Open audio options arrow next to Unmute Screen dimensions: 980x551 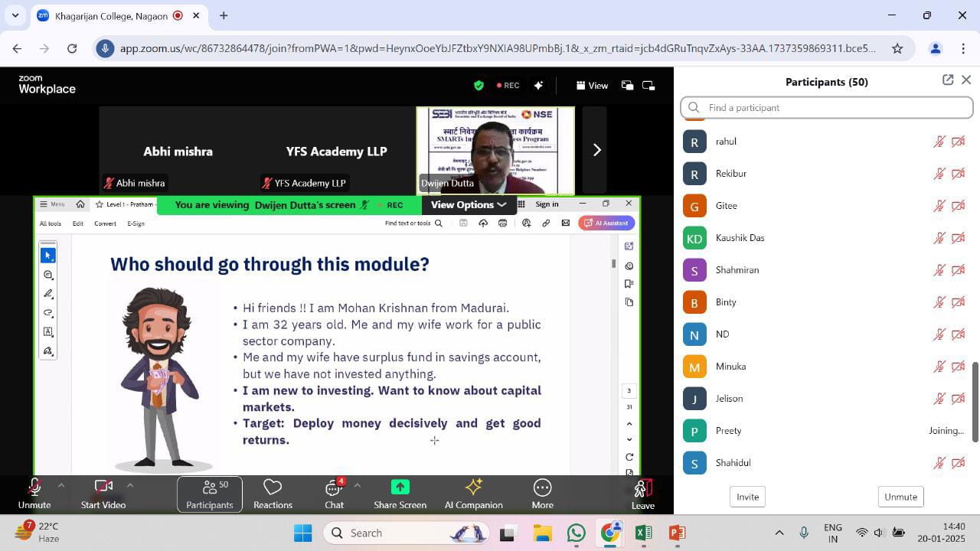[x=61, y=485]
